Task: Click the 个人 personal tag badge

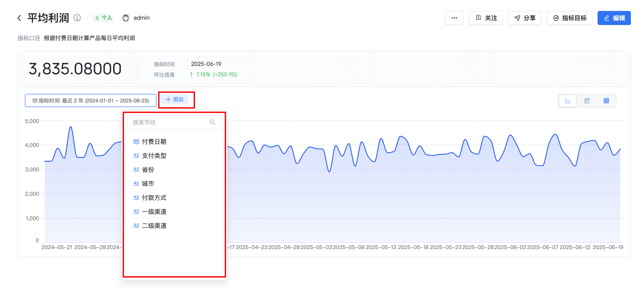Action: [103, 18]
